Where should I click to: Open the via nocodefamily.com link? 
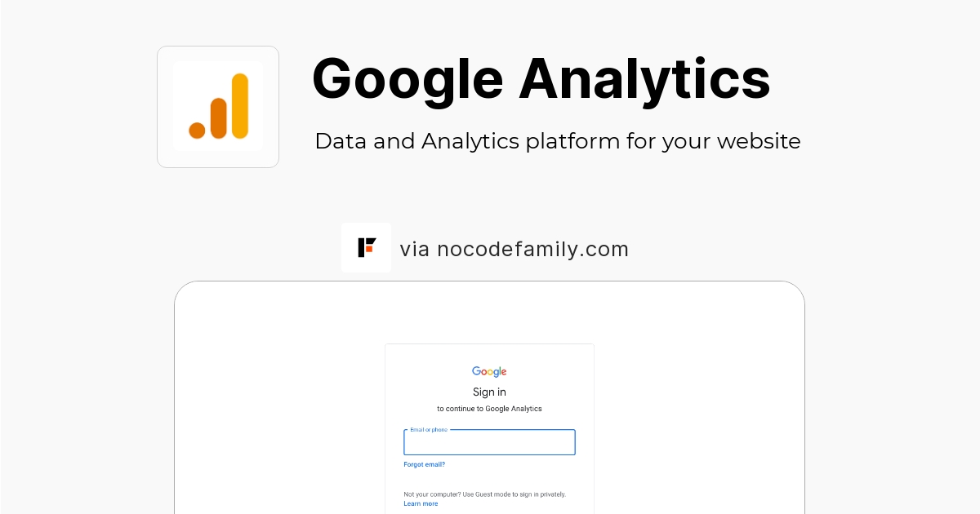[x=514, y=249]
